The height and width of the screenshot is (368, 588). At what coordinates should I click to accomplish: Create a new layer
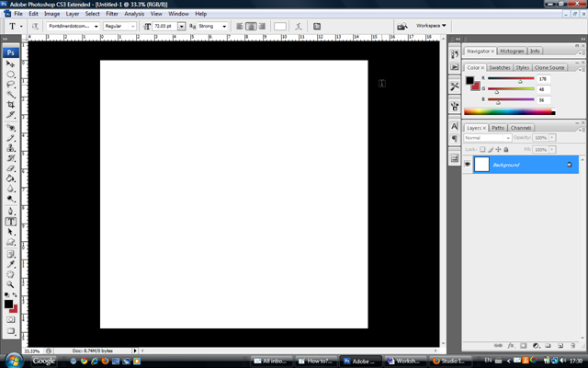560,346
